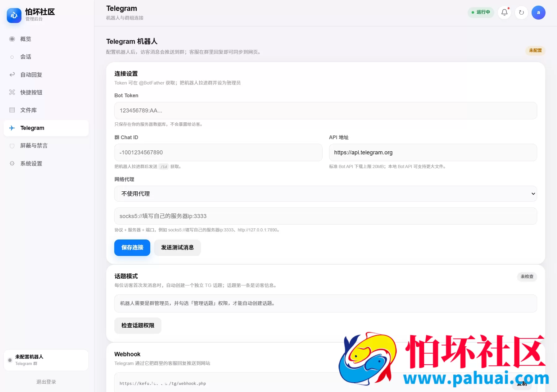The height and width of the screenshot is (392, 557).
Task: Click the Webhook section heading
Action: tap(127, 354)
